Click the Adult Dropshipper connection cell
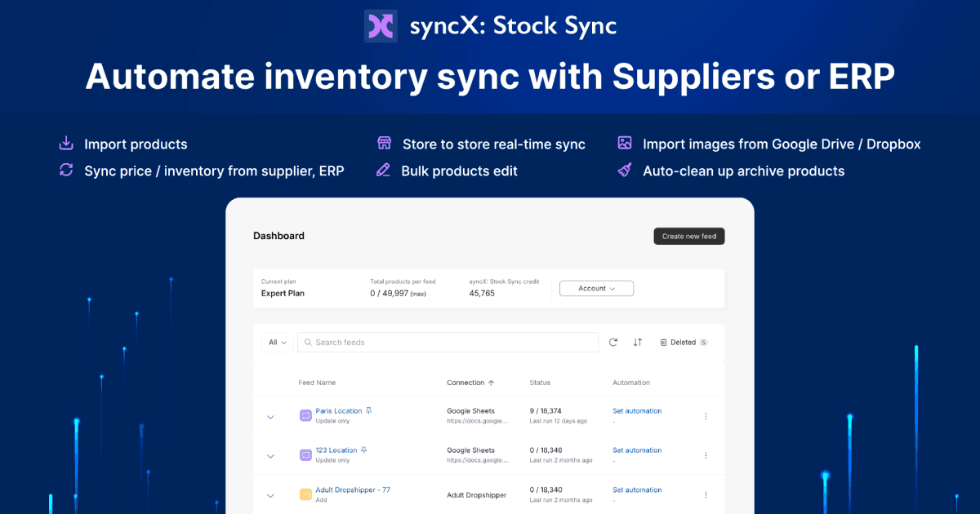 coord(476,495)
